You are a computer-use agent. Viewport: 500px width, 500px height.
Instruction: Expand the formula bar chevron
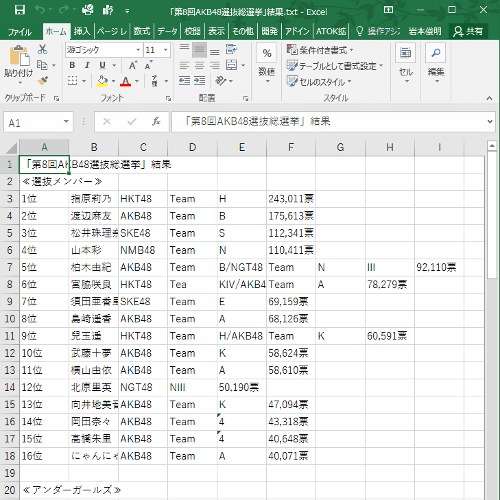coord(490,121)
